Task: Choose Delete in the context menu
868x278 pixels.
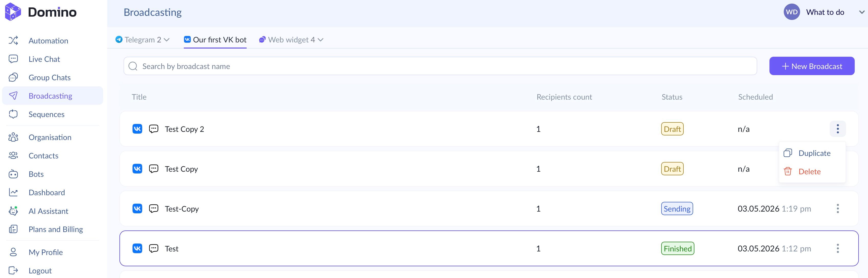Action: [812, 171]
